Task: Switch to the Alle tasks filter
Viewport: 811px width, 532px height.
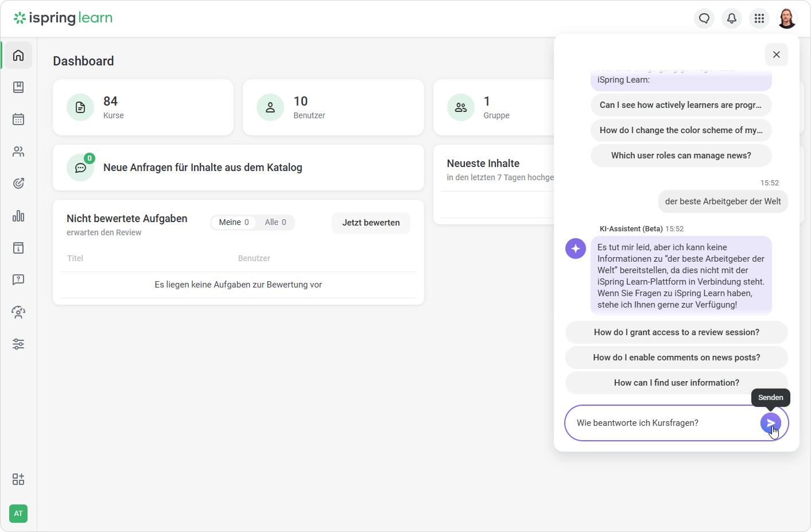Action: [x=275, y=223]
